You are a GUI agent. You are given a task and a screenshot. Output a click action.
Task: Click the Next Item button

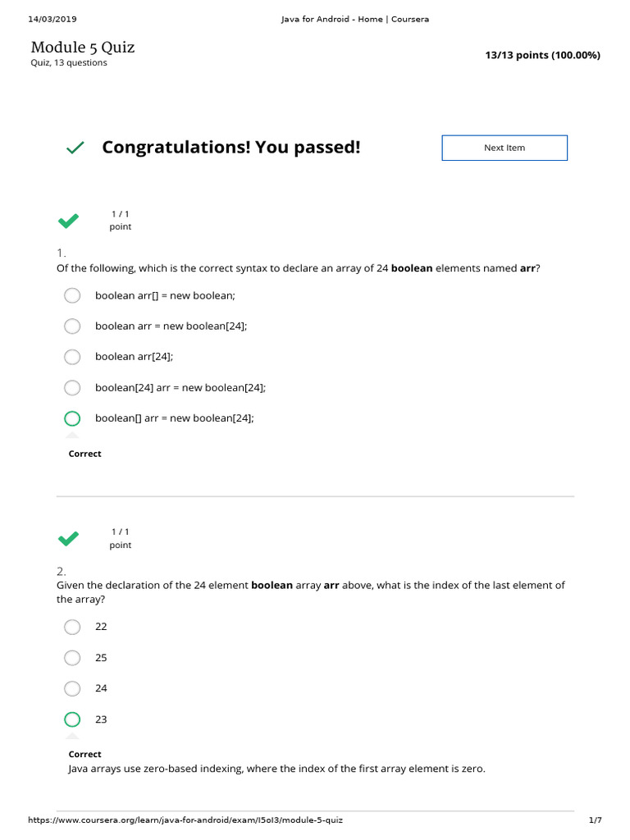pyautogui.click(x=504, y=148)
